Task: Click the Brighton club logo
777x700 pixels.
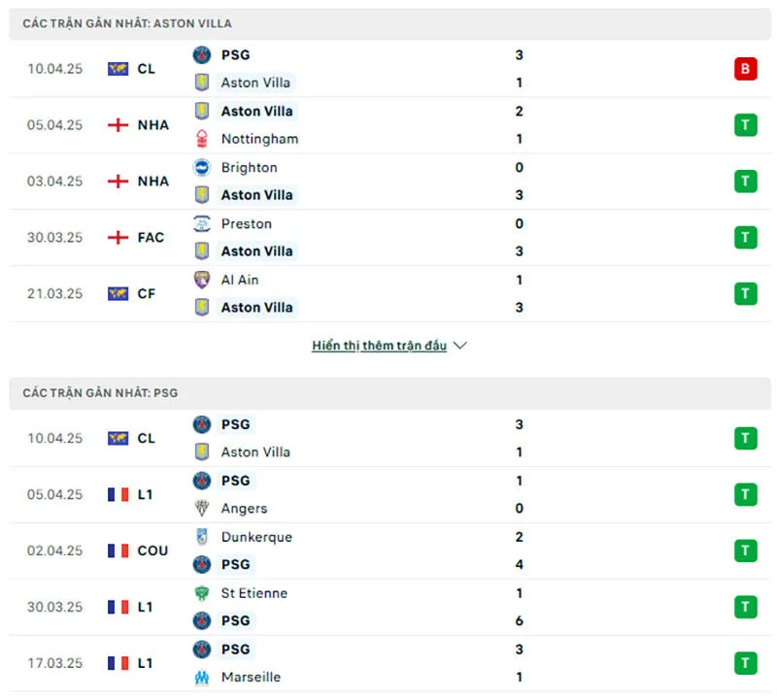Action: coord(202,167)
